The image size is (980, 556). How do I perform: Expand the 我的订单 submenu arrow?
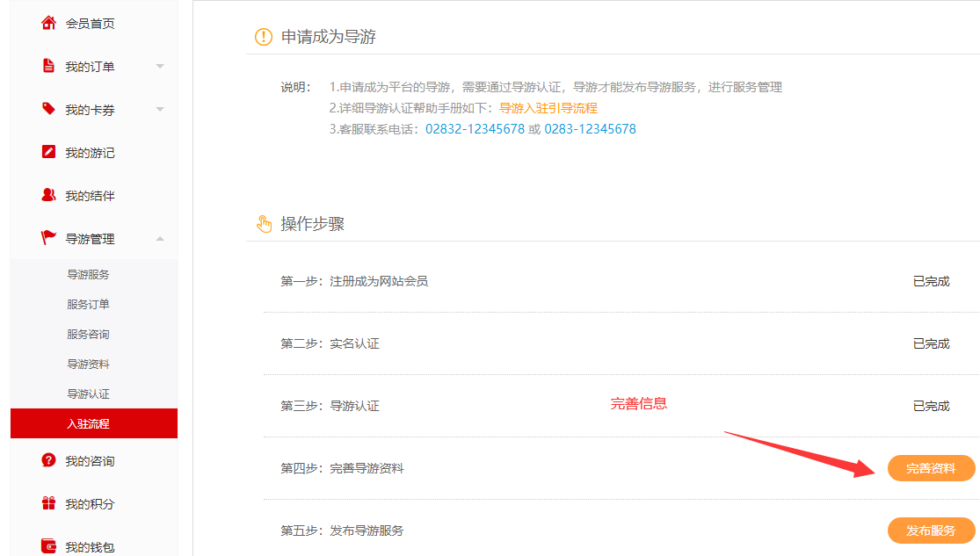click(x=160, y=67)
